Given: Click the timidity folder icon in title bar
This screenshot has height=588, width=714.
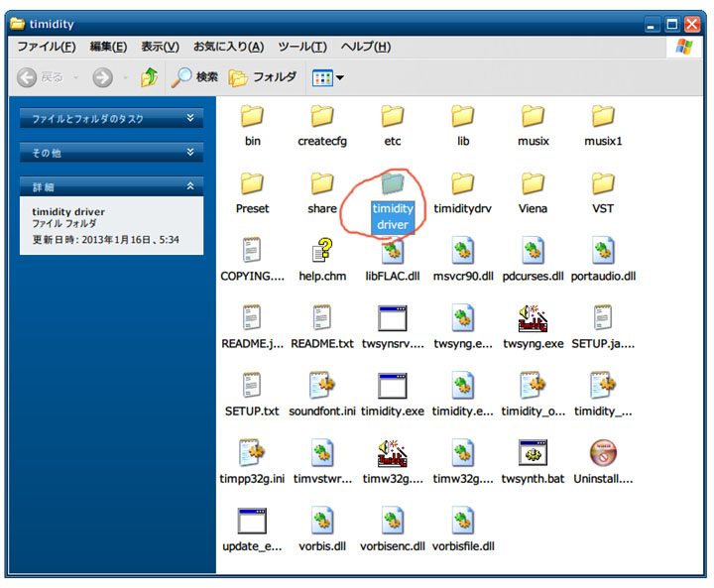Looking at the screenshot, I should (x=17, y=24).
